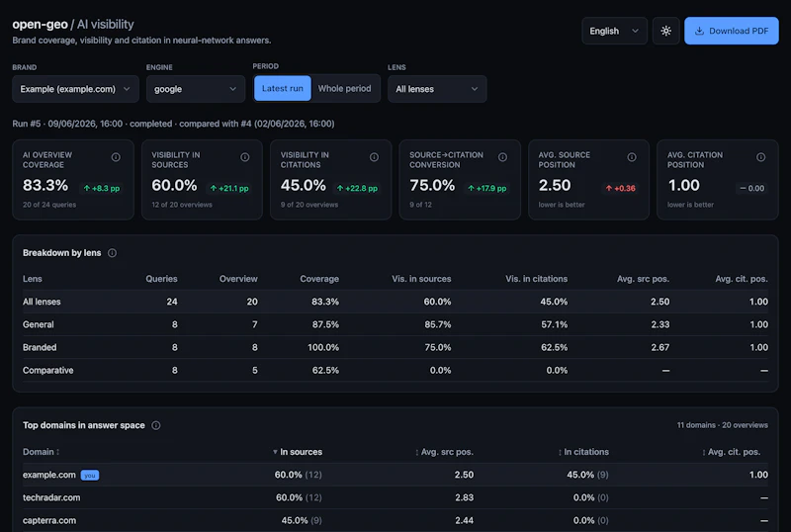Open info icon for Source→Citation Conversion
791x532 pixels.
pos(502,157)
